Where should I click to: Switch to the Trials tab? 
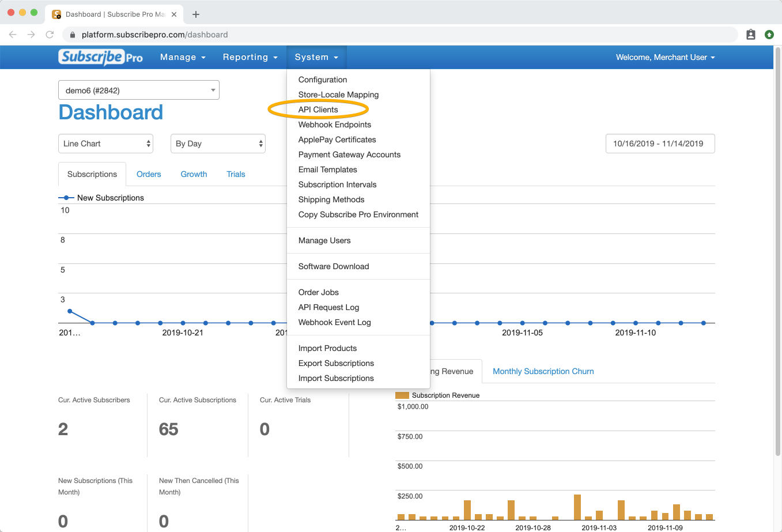(236, 174)
